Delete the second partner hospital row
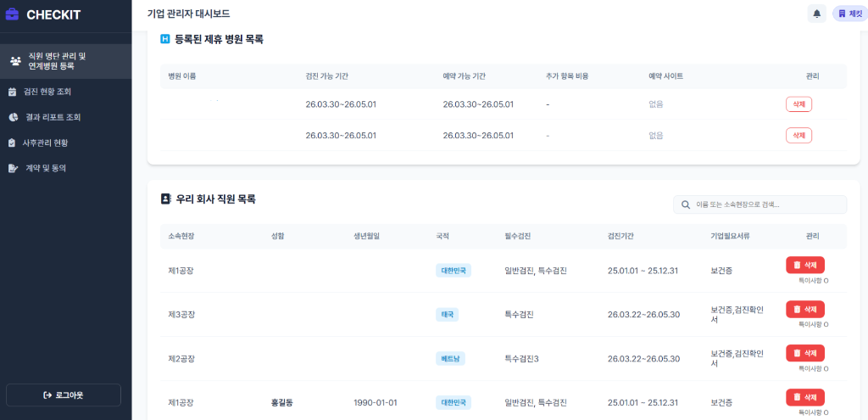This screenshot has height=420, width=868. coord(798,135)
